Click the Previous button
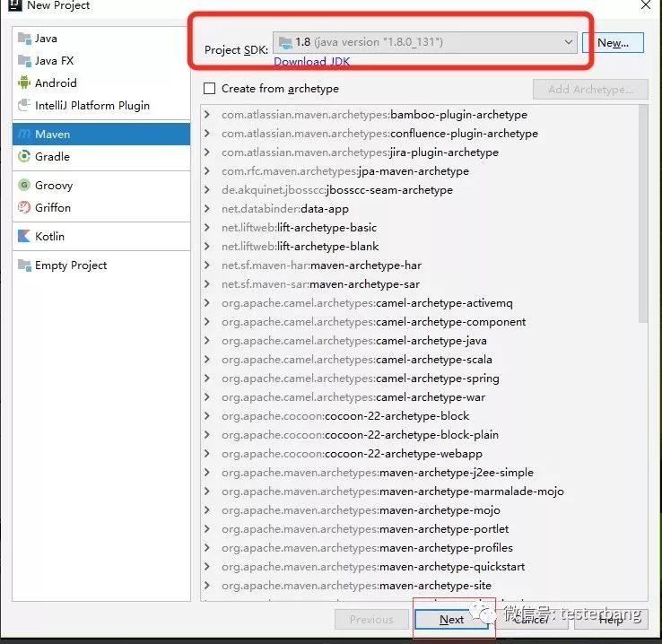Screen dimensions: 662x644 pos(371,620)
